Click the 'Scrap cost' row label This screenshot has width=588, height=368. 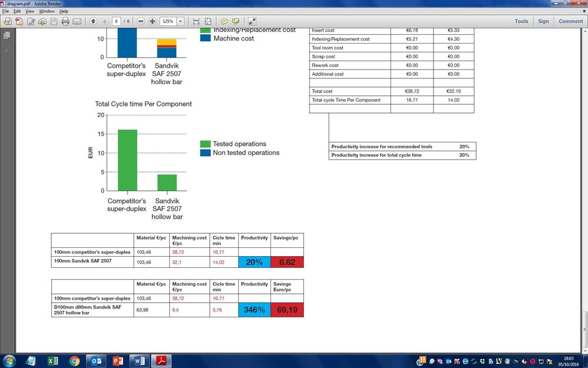323,57
